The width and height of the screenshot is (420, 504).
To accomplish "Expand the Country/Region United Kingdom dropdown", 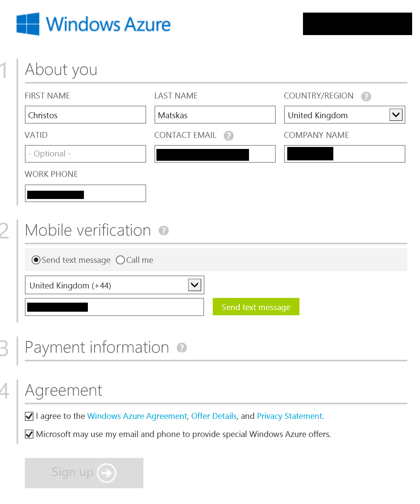I will tap(344, 115).
